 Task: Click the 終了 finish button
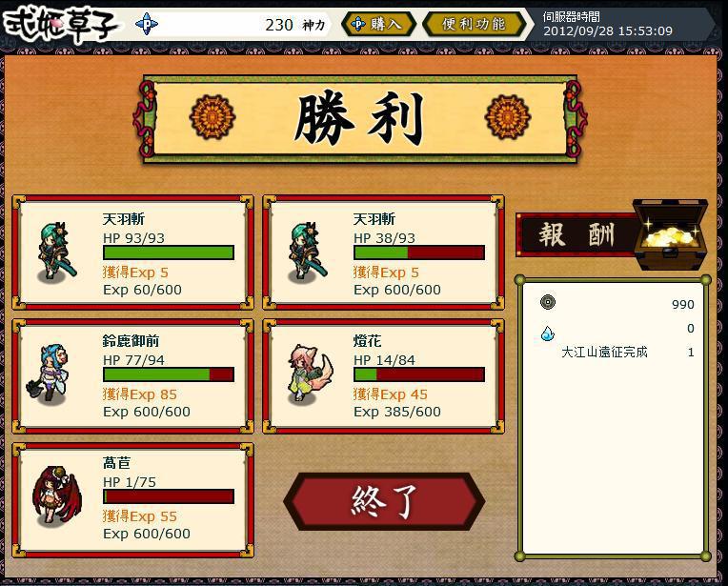384,501
